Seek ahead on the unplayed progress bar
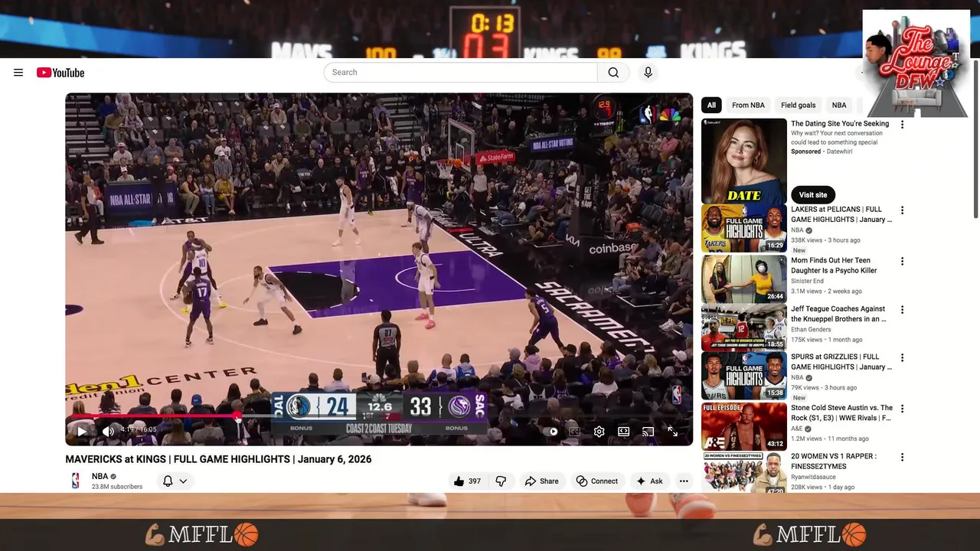This screenshot has height=551, width=980. [462, 416]
